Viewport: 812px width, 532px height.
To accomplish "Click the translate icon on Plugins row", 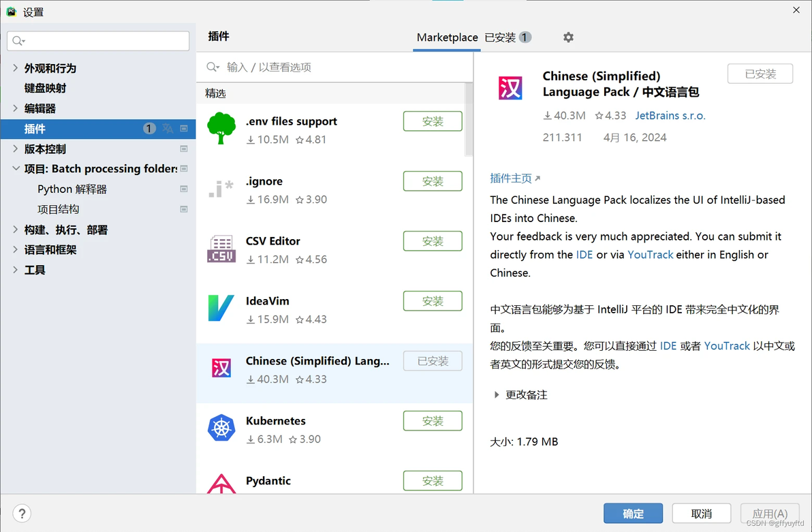I will 168,129.
